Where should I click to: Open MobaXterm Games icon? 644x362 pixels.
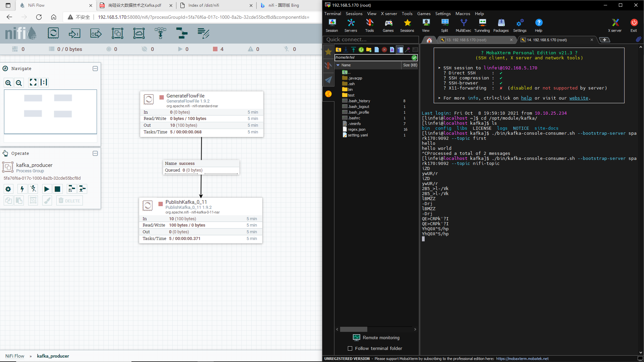click(x=388, y=25)
